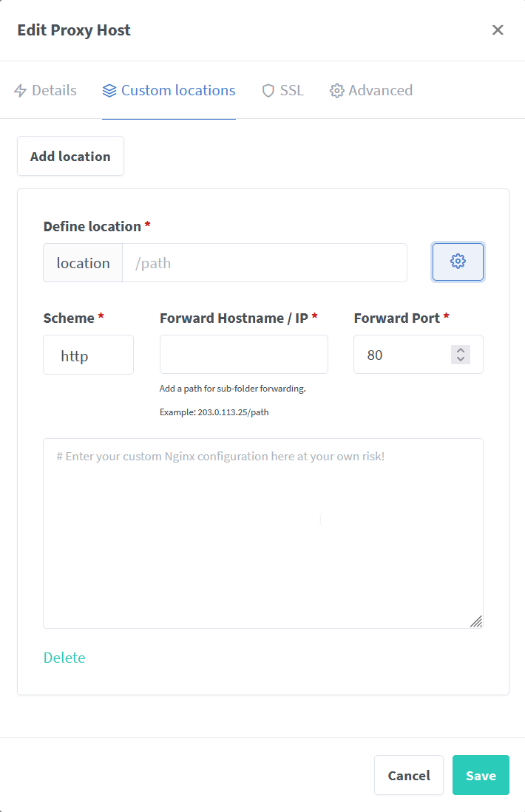Cancel editing the proxy host
The width and height of the screenshot is (525, 812).
pyautogui.click(x=409, y=775)
